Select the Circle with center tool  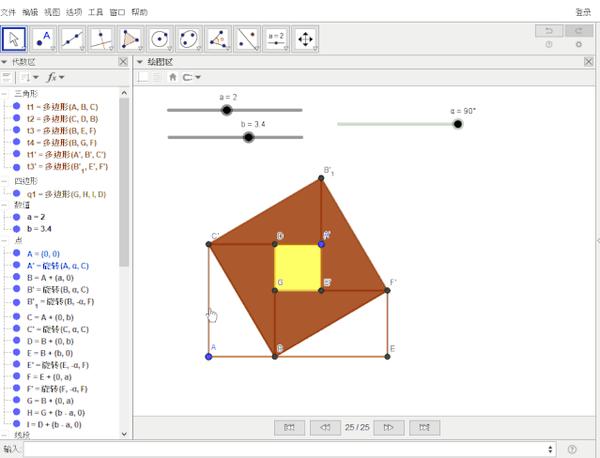point(160,39)
